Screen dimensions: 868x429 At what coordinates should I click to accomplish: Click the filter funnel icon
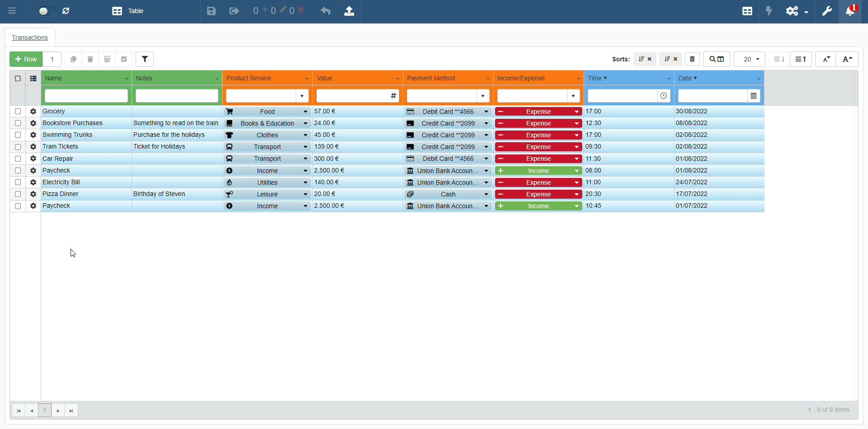tap(145, 59)
